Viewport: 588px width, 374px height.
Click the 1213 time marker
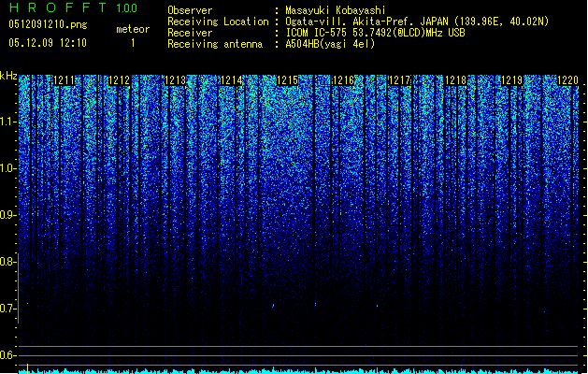(x=175, y=80)
